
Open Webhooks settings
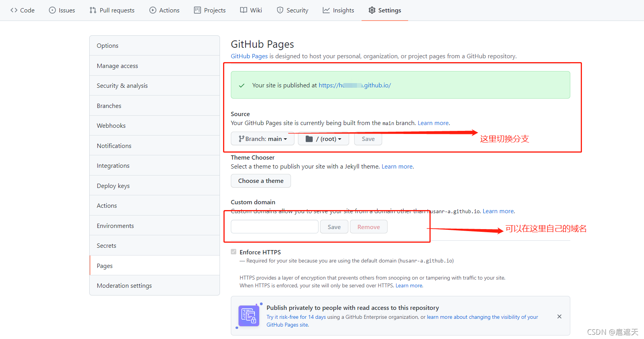click(154, 125)
